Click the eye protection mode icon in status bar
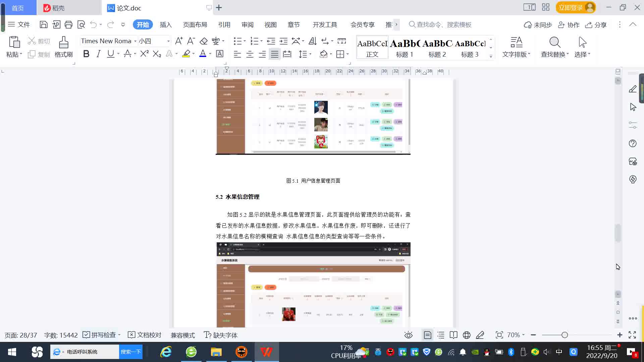 [408, 335]
